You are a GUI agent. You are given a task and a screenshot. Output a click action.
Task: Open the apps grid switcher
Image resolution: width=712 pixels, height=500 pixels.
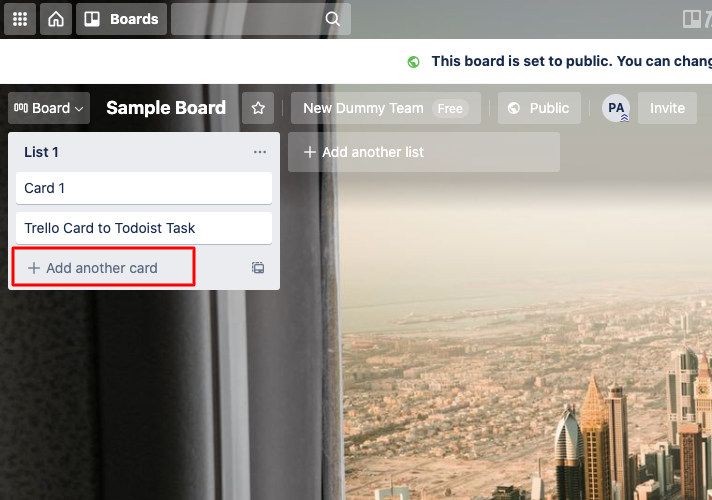pos(20,19)
